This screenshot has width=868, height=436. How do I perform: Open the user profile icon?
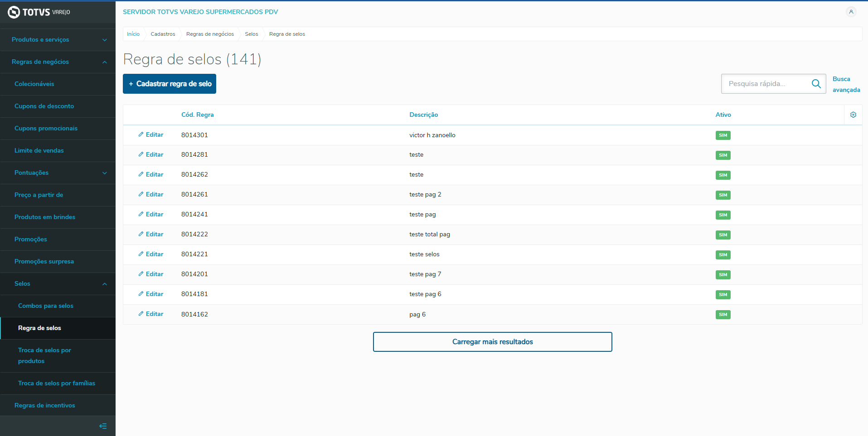tap(851, 12)
